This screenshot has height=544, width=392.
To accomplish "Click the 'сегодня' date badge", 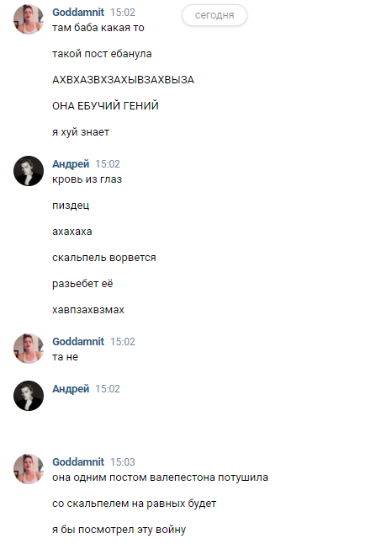I will point(215,15).
